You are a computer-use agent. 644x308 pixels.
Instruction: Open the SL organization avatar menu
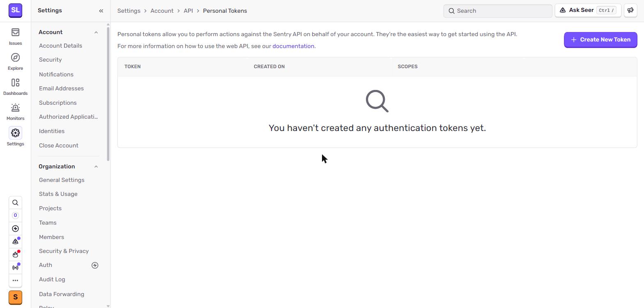(x=15, y=10)
